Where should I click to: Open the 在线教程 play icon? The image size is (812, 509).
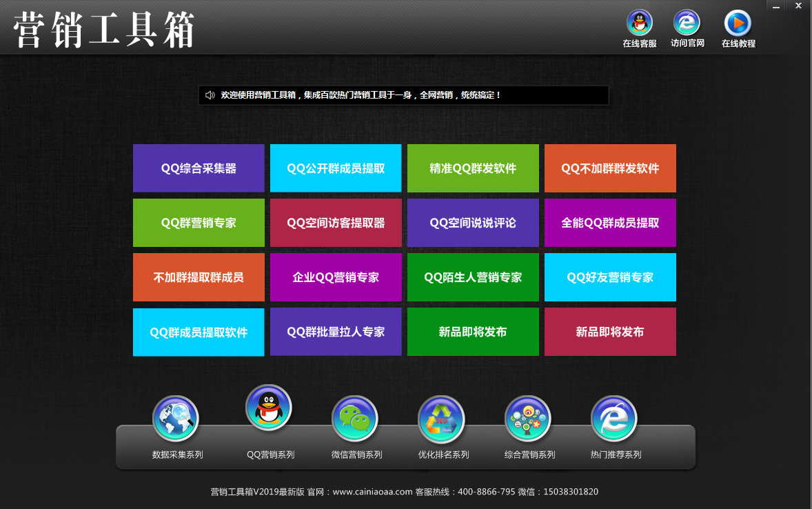click(738, 23)
